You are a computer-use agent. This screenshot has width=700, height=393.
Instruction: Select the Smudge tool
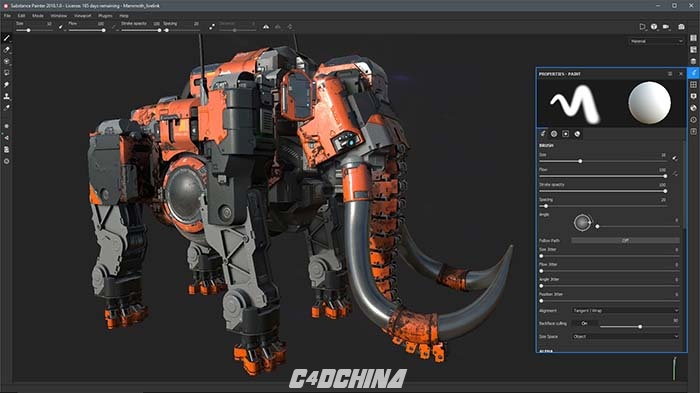(6, 84)
